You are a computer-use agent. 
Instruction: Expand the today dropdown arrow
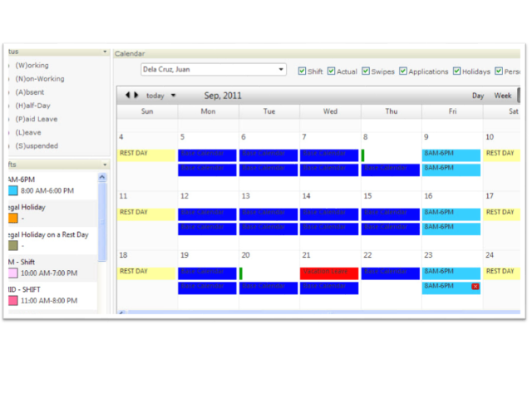click(173, 96)
